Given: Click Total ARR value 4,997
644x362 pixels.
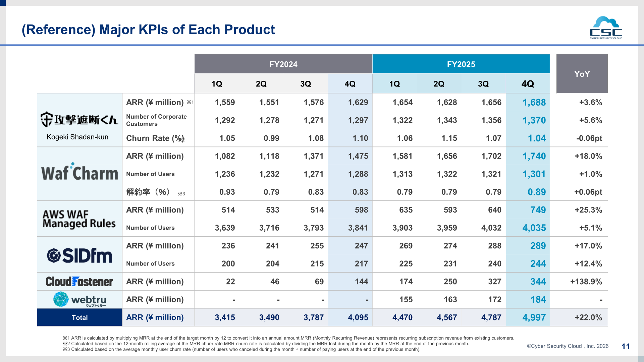Looking at the screenshot, I should [534, 317].
